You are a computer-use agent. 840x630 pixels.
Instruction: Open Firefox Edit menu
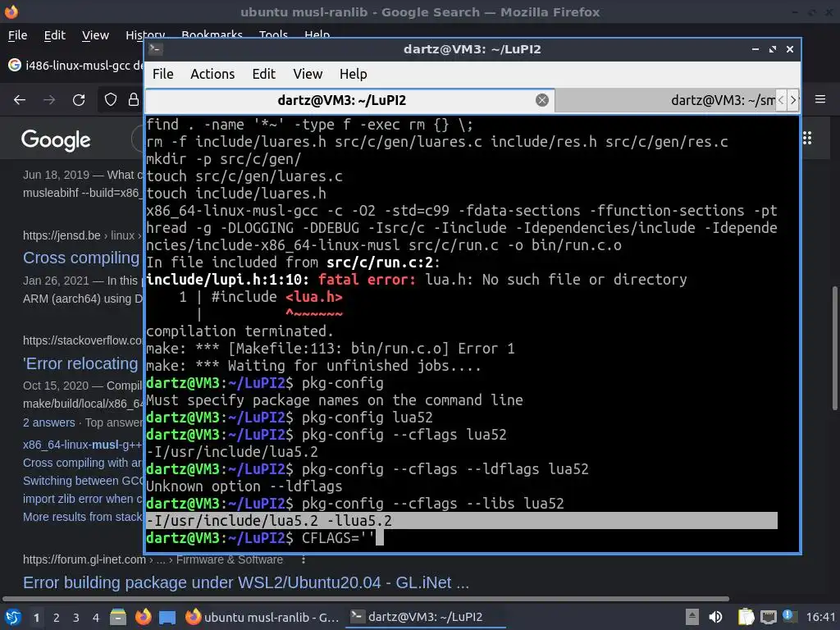(55, 35)
